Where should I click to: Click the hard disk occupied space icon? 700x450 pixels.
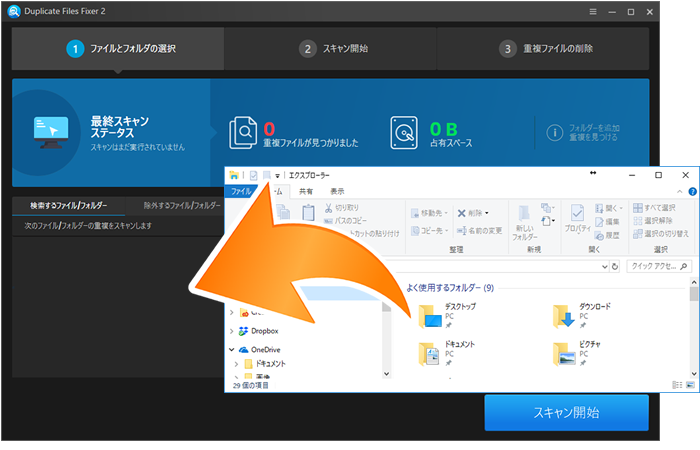coord(404,133)
